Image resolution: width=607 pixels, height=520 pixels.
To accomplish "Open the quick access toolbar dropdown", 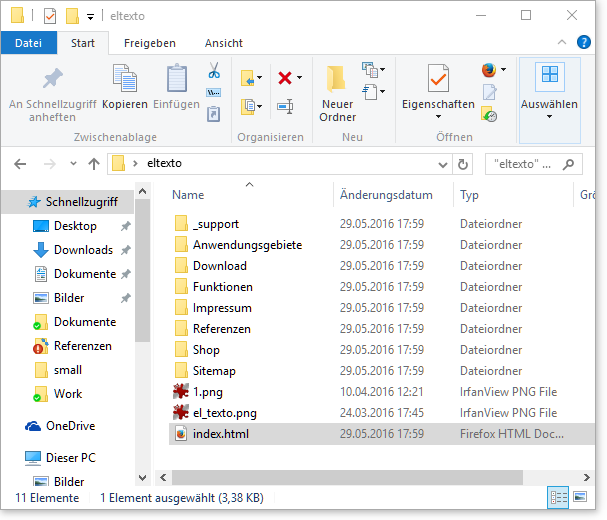I will pos(90,17).
